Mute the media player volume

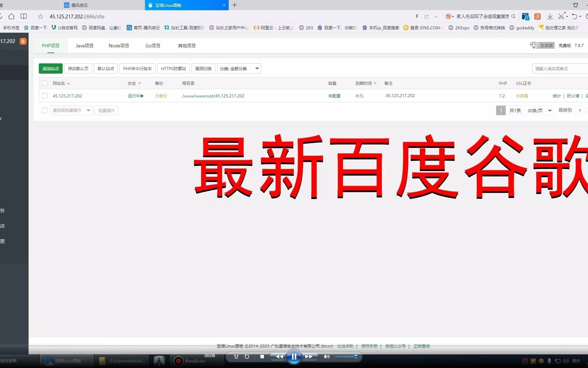pyautogui.click(x=327, y=357)
